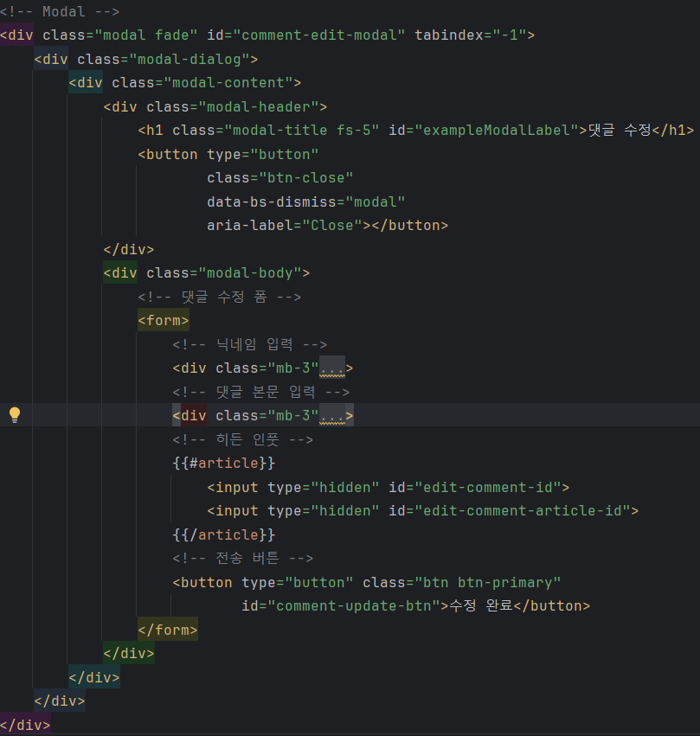Click the "btn-close" class value

pyautogui.click(x=305, y=178)
